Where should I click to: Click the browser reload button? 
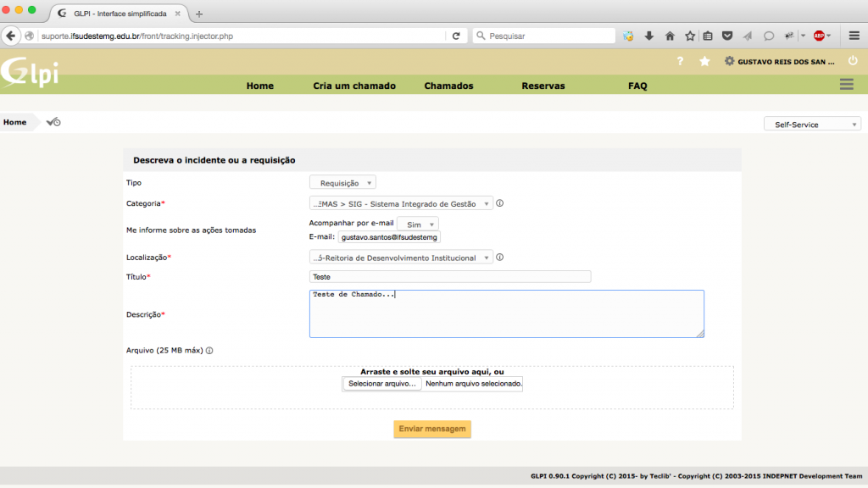point(456,36)
